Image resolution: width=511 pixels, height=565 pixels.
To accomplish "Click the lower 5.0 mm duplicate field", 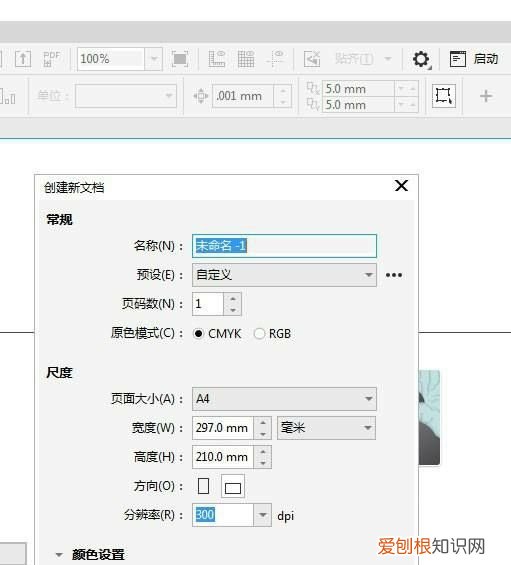I will pyautogui.click(x=358, y=105).
